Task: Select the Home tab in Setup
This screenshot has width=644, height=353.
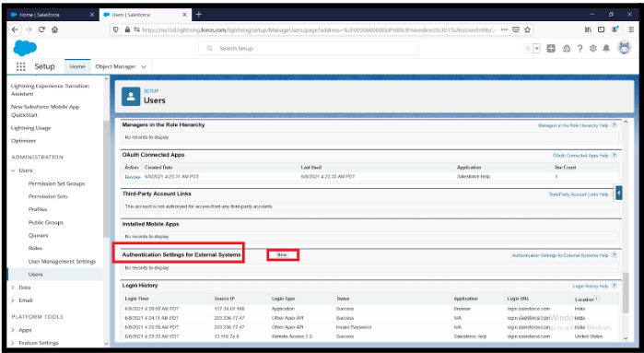Action: point(77,66)
